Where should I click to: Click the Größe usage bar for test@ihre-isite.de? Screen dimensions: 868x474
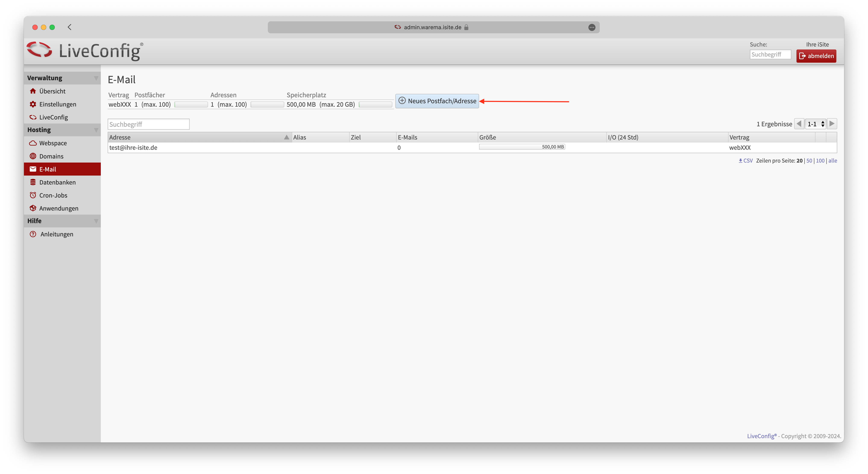[x=522, y=147]
